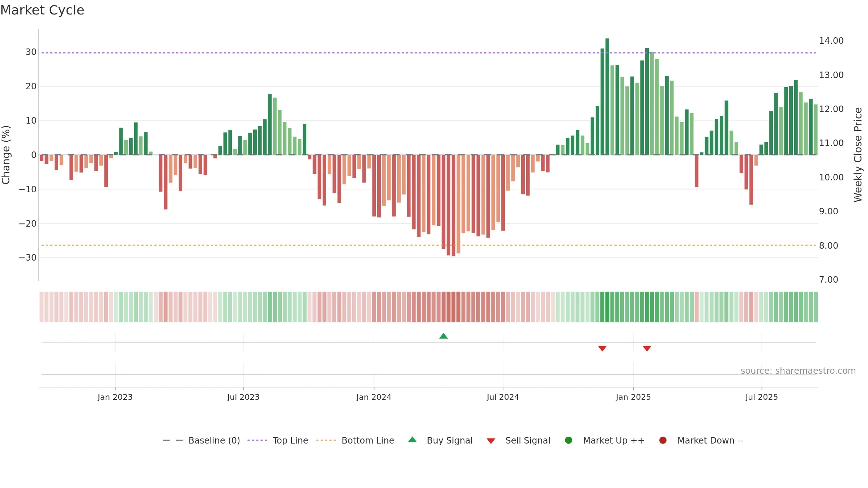Click the Weekly Close Price axis title

[x=858, y=155]
